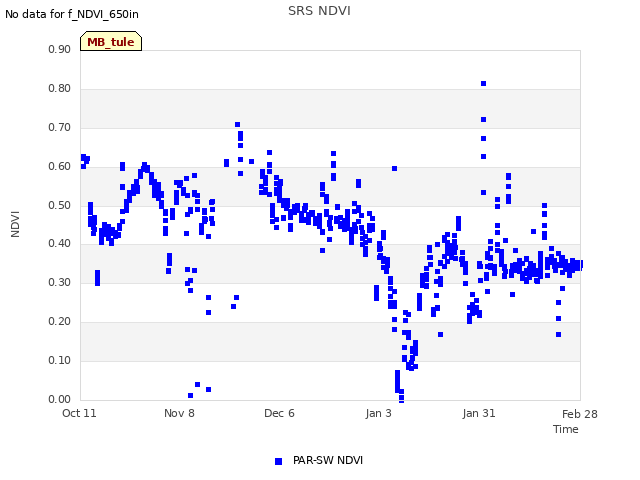Click the Dec 6 x-axis tick label

click(279, 413)
